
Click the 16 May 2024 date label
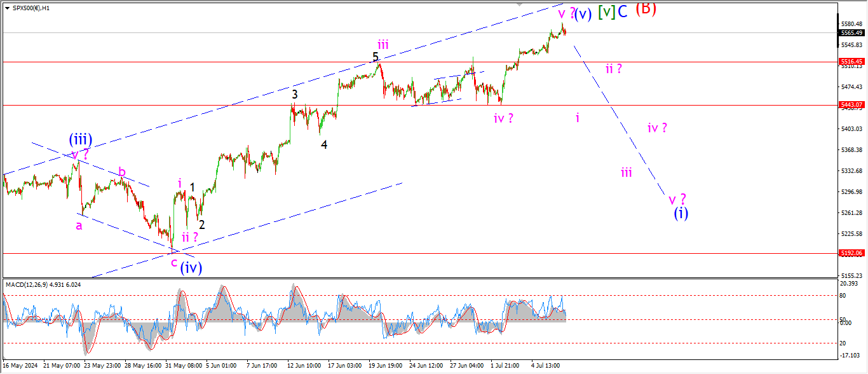pyautogui.click(x=20, y=366)
